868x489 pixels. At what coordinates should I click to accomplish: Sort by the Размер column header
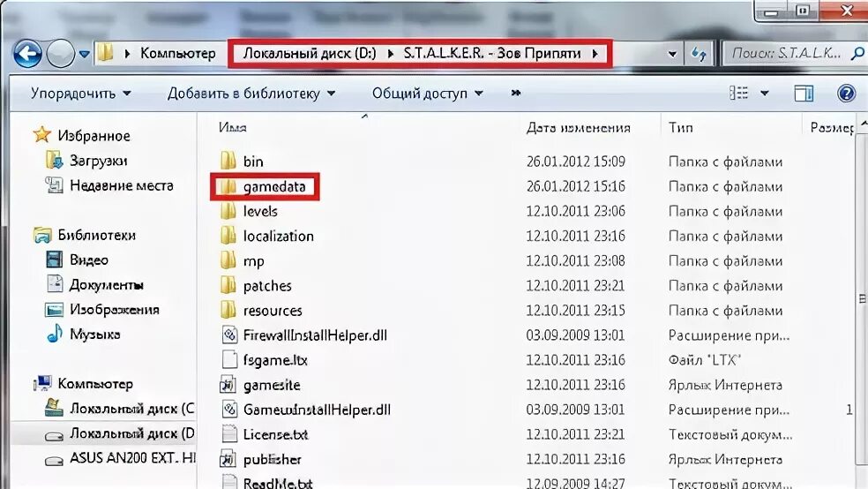coord(832,128)
